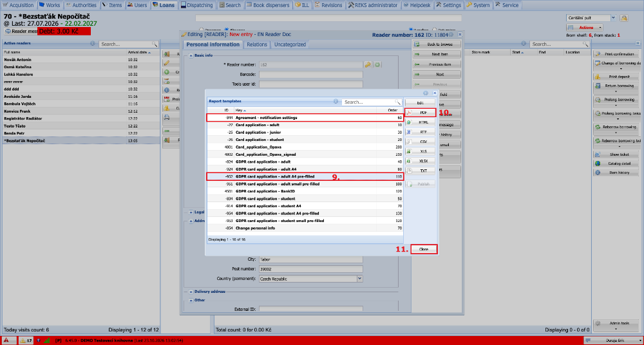Click Show ticket button
The height and width of the screenshot is (345, 644).
[617, 154]
